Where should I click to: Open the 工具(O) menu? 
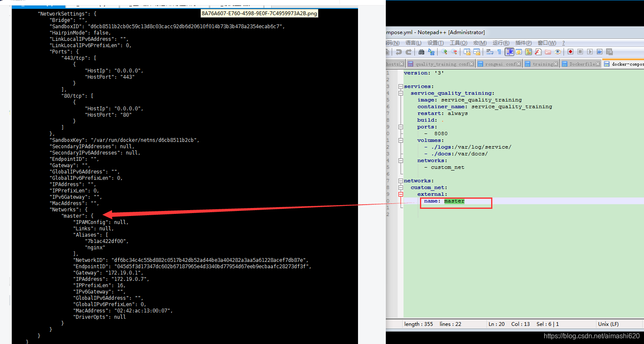pos(458,43)
